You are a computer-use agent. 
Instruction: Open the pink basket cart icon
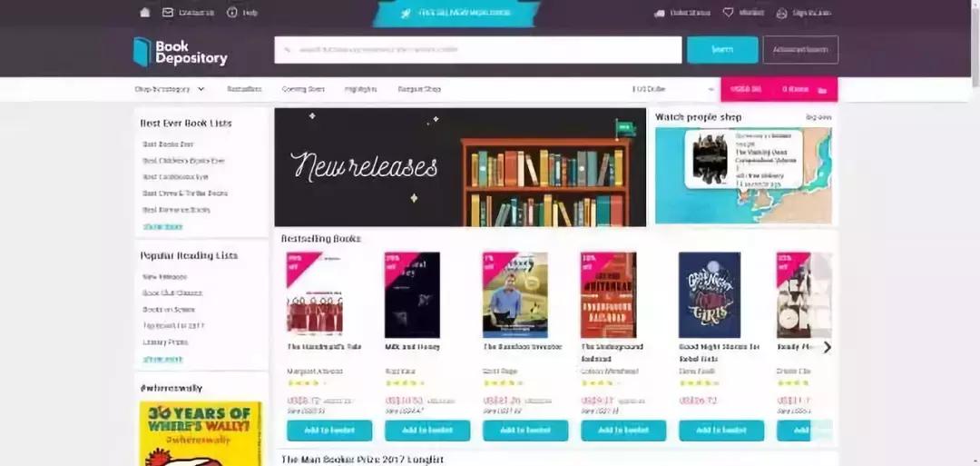(822, 90)
